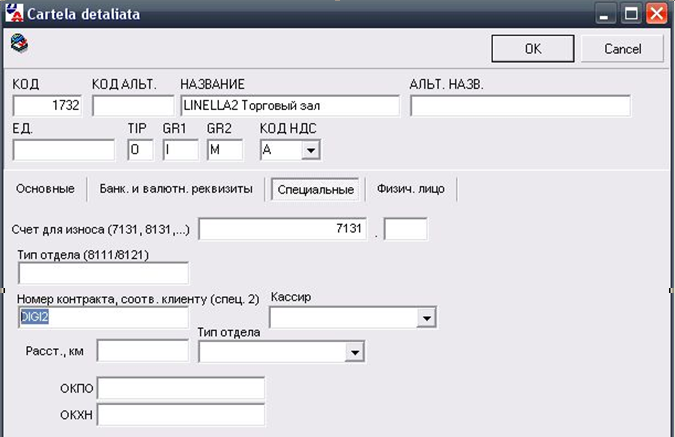This screenshot has width=675, height=437.
Task: Open the Тип отдела combo box
Action: coord(355,352)
